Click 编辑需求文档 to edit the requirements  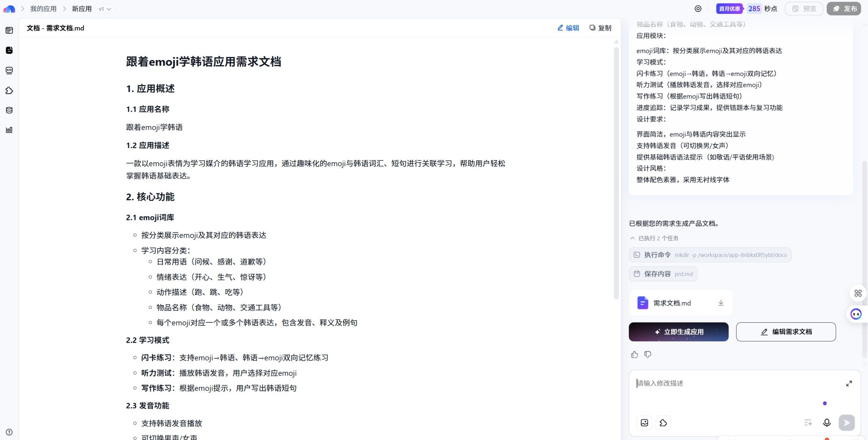coord(786,332)
